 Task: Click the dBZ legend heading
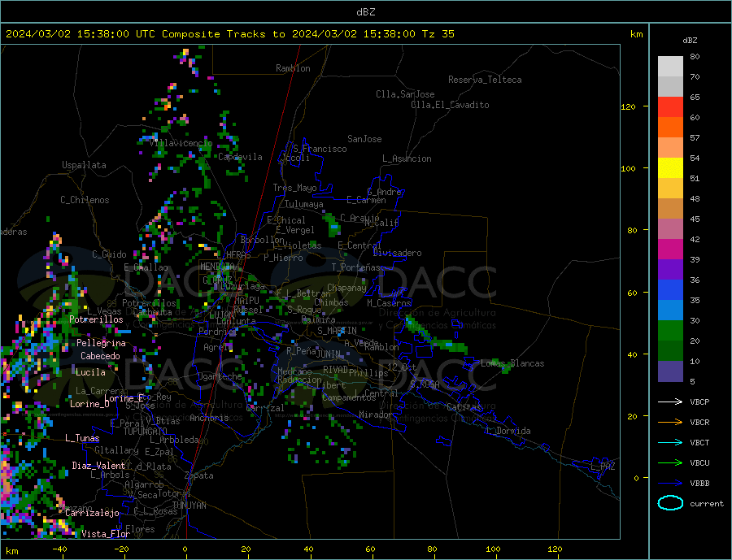pyautogui.click(x=690, y=41)
